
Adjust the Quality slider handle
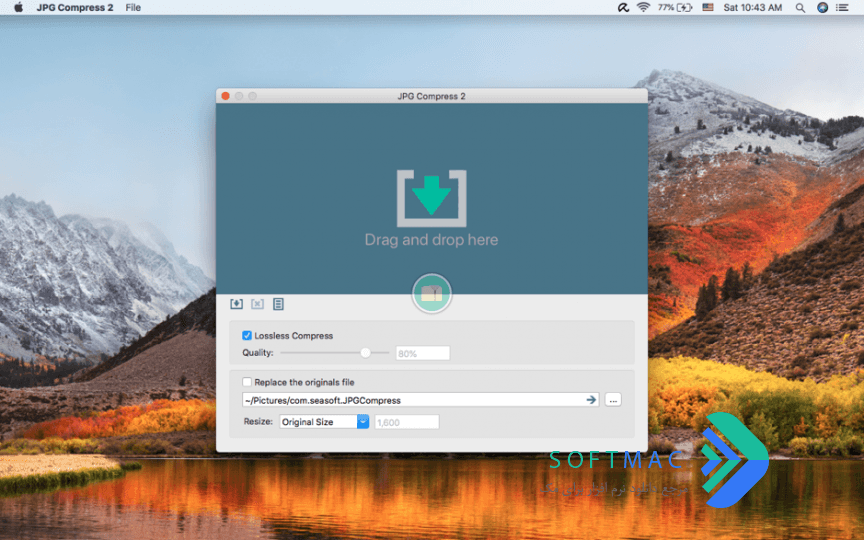[x=365, y=353]
